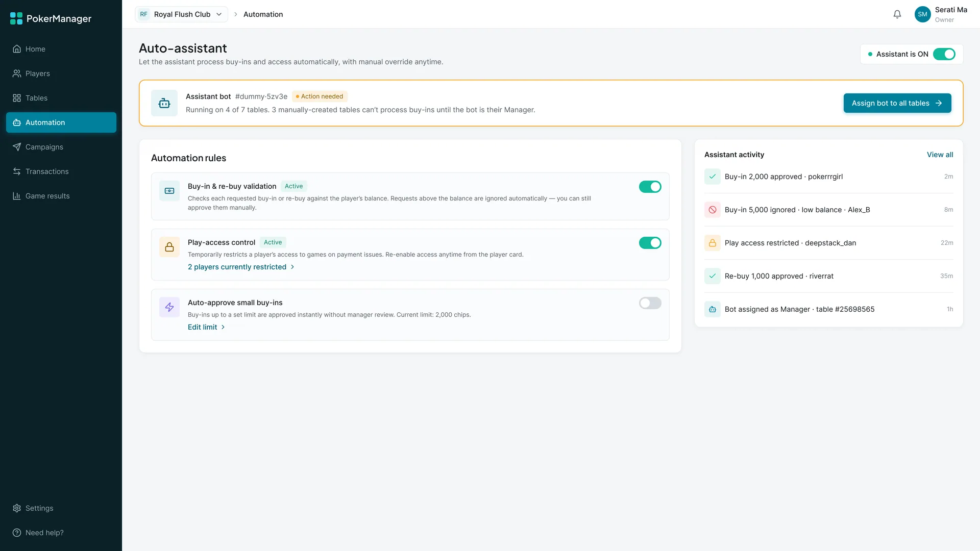
Task: Open Game results page
Action: tap(61, 196)
